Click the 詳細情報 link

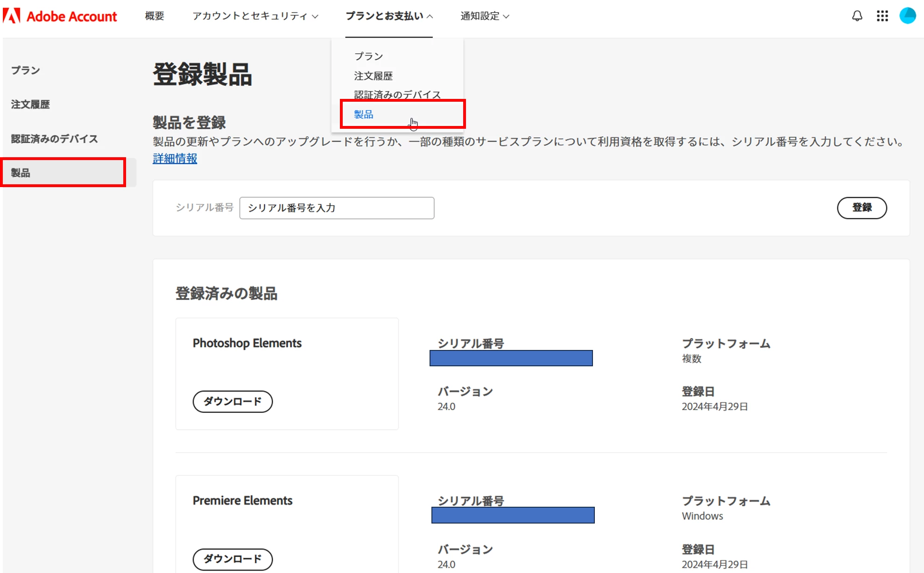click(x=175, y=159)
